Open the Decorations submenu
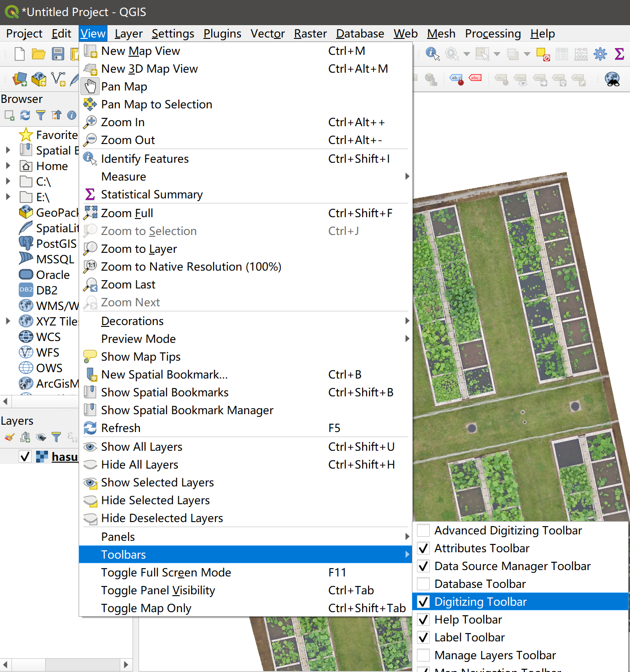Viewport: 630px width, 672px height. pos(246,321)
